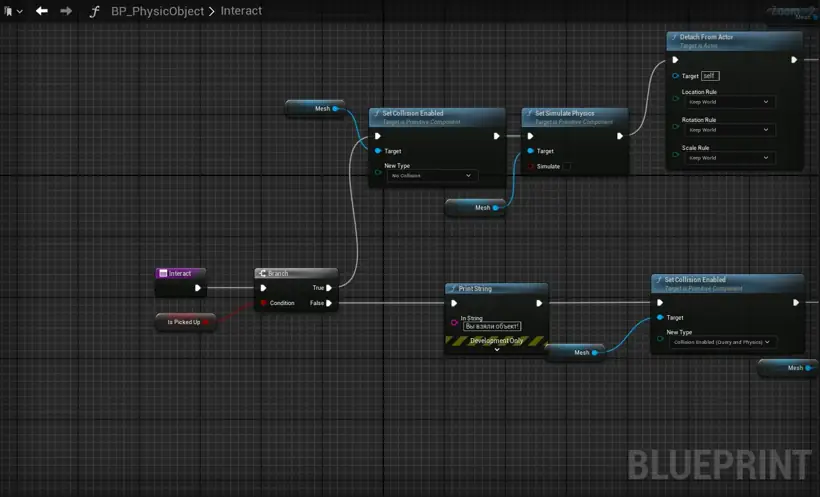Go forward with the right arrow

(x=66, y=11)
